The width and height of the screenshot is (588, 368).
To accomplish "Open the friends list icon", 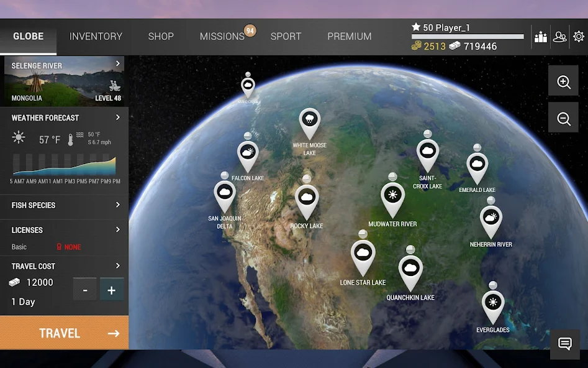I will coord(560,37).
